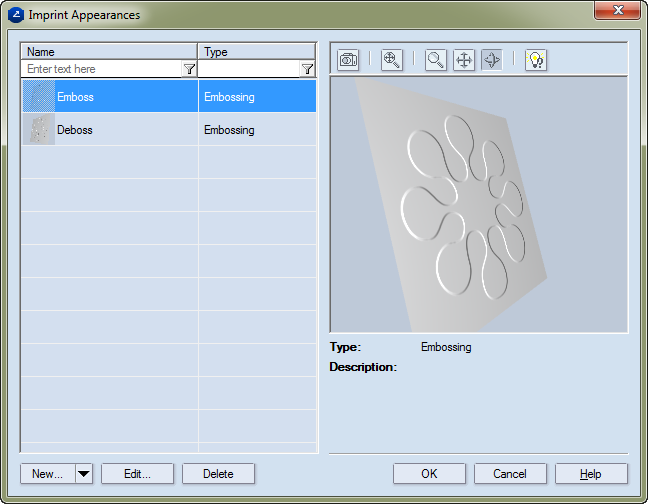This screenshot has width=648, height=504.
Task: Click the Deboss thumbnail image
Action: tap(39, 129)
